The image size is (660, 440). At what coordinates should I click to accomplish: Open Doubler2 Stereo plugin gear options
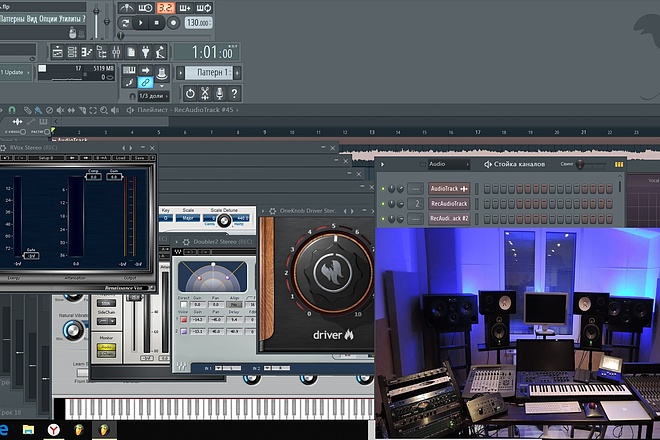pos(186,242)
